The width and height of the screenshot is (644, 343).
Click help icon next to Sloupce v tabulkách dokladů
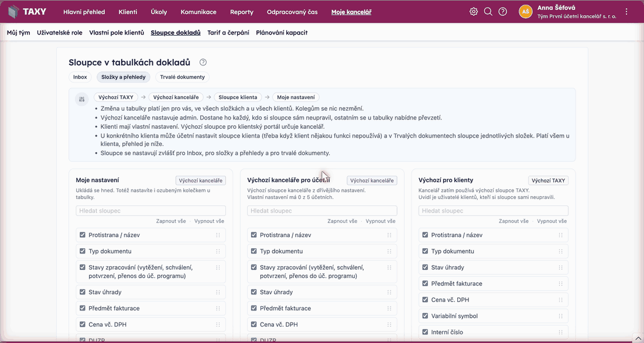203,63
